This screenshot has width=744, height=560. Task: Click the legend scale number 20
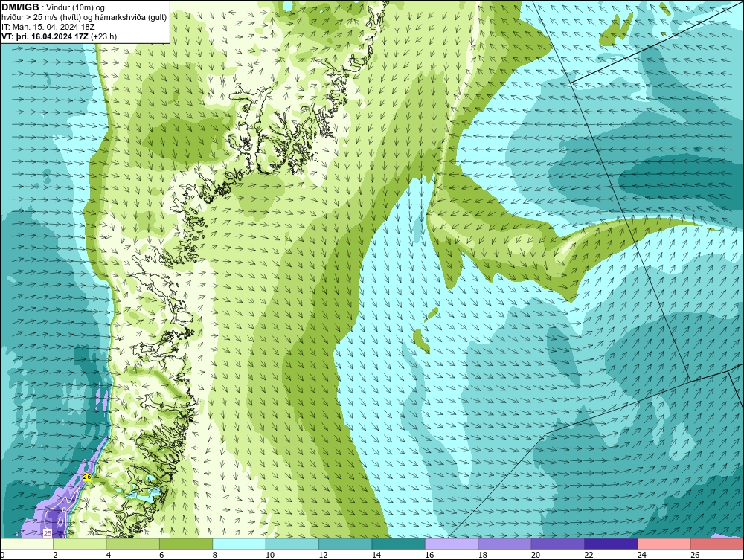pos(535,555)
